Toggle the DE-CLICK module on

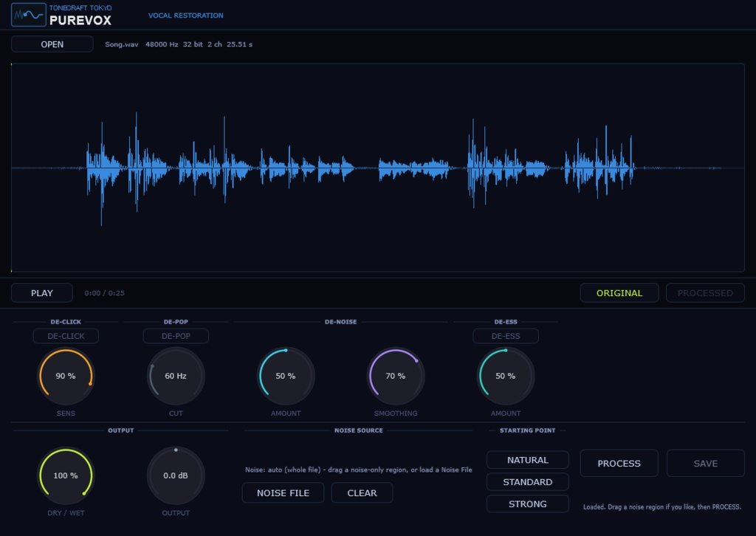click(66, 336)
